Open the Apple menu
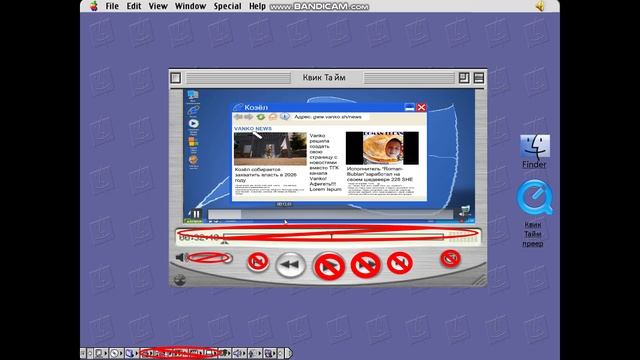Screen dimensions: 640x360 pyautogui.click(x=94, y=6)
